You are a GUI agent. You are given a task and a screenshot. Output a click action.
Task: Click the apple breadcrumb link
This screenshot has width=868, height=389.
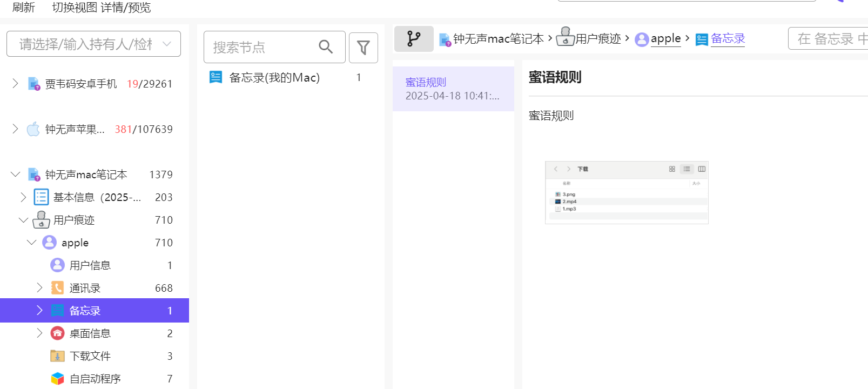point(665,39)
